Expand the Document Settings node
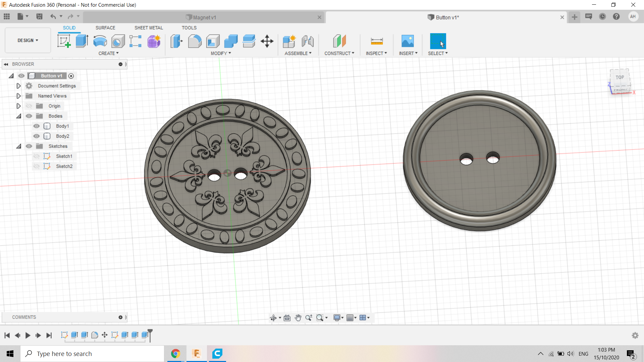Viewport: 644px width, 362px height. 18,86
